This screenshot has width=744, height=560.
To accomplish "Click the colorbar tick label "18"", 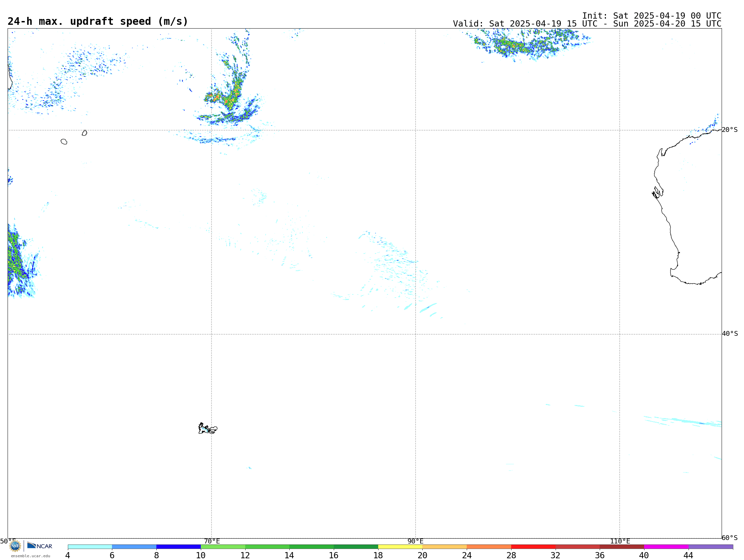I will (x=378, y=556).
